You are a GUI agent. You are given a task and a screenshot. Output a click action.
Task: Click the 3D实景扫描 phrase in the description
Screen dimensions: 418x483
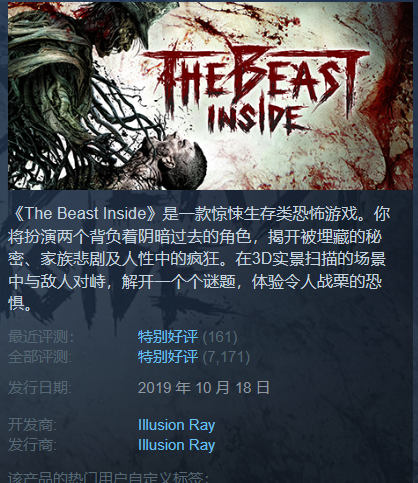(x=278, y=259)
